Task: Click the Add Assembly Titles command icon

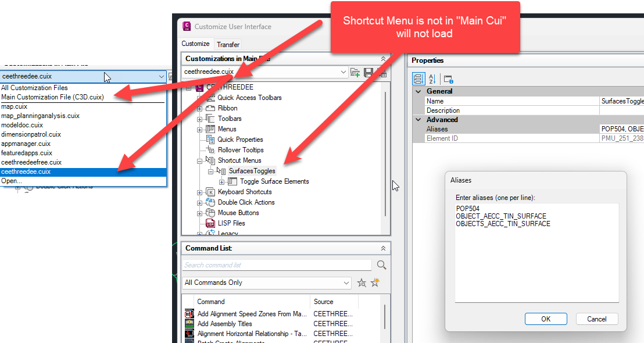Action: tap(189, 324)
